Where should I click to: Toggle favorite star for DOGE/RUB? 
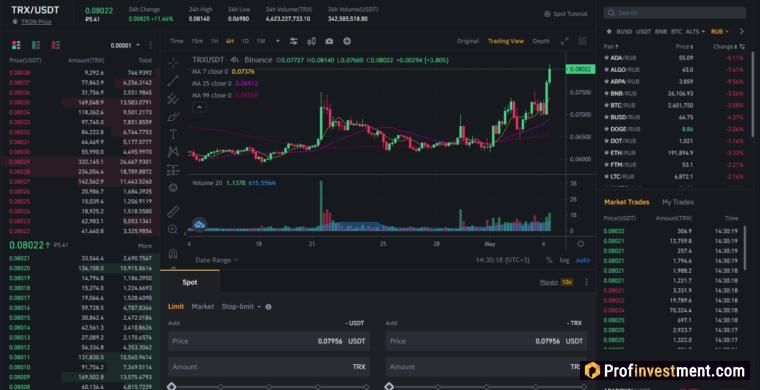[x=606, y=129]
